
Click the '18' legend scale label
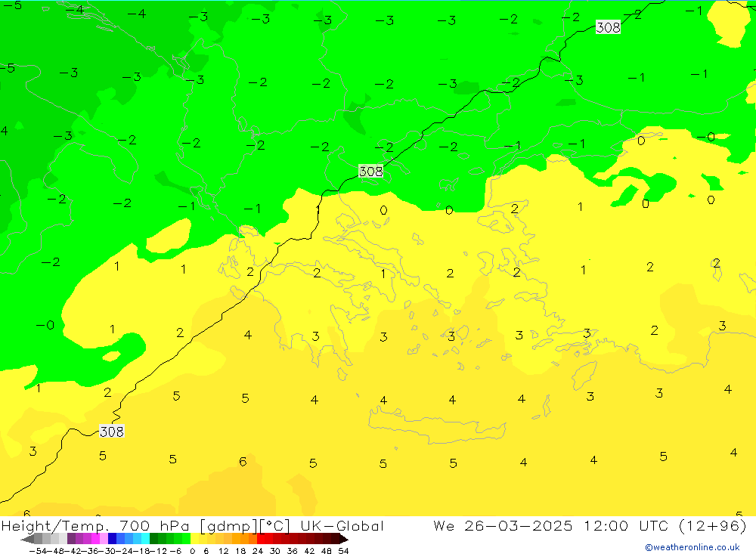coord(240,551)
